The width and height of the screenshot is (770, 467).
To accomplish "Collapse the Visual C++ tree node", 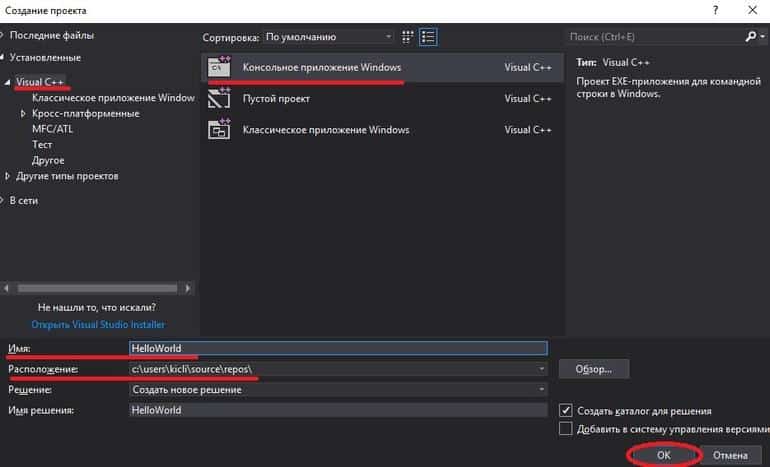I will pyautogui.click(x=7, y=82).
